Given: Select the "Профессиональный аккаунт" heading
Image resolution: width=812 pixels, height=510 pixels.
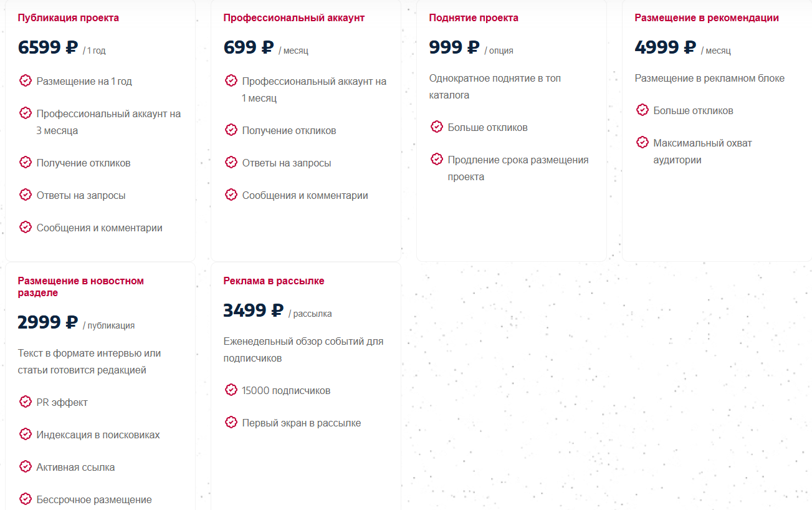Looking at the screenshot, I should point(294,18).
